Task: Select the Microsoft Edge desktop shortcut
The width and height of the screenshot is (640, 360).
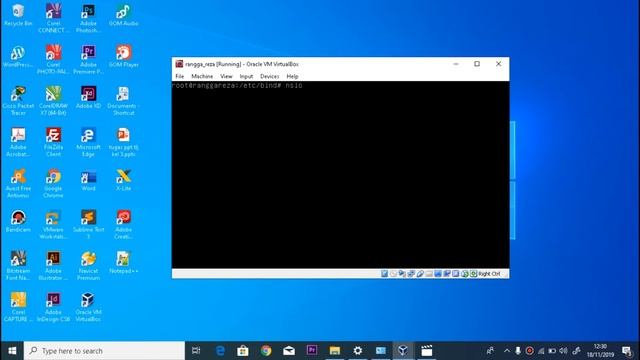Action: click(x=88, y=142)
